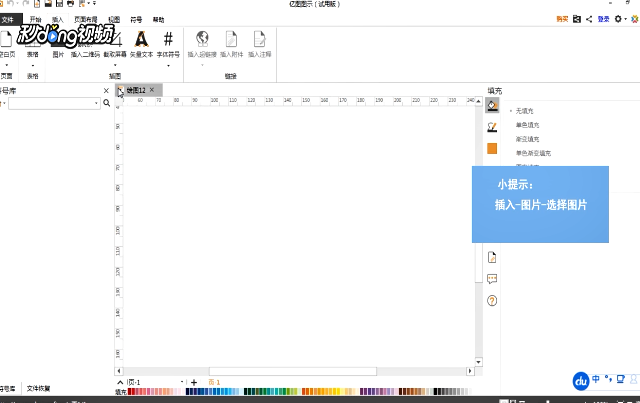Viewport: 640px width, 403px height.
Task: Click the print icon in quick access toolbar
Action: (70, 3)
